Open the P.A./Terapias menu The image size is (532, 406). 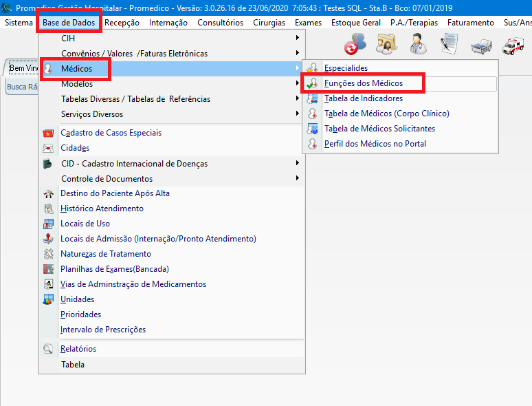(x=414, y=23)
